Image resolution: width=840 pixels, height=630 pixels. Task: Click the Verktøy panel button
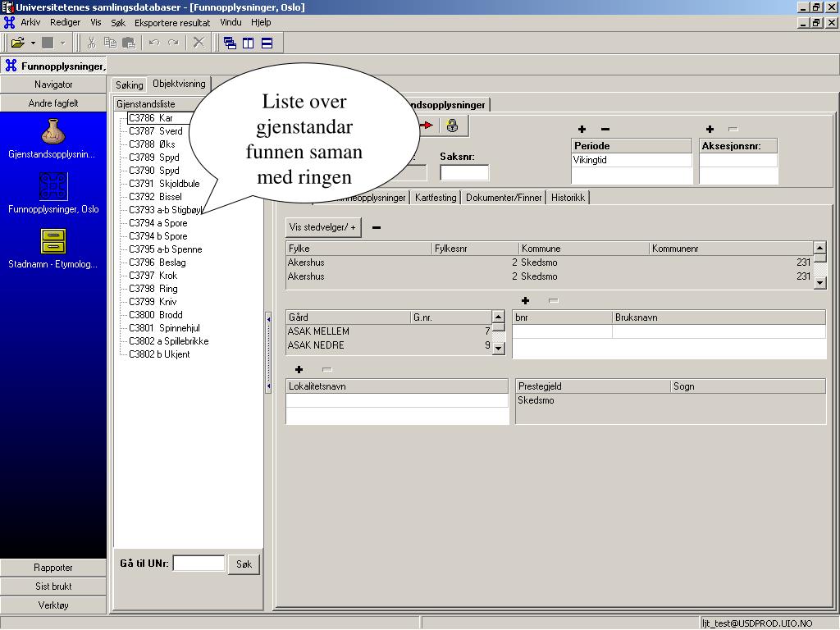point(53,605)
